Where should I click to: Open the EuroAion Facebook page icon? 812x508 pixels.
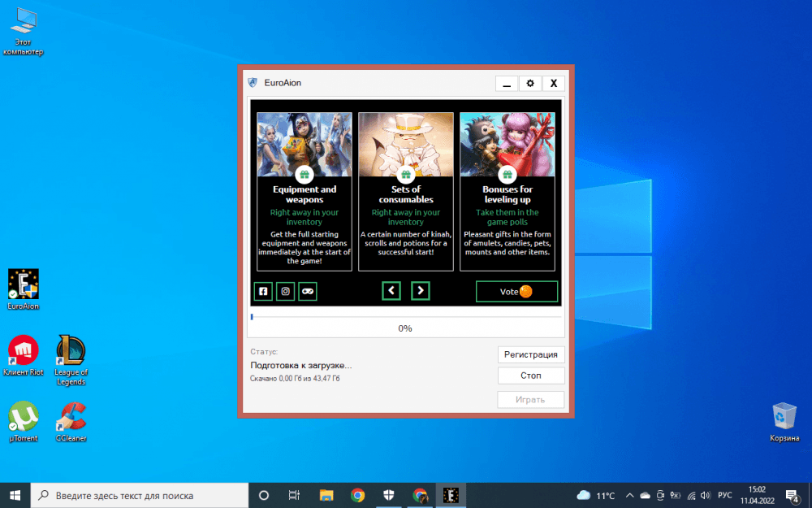pos(263,291)
